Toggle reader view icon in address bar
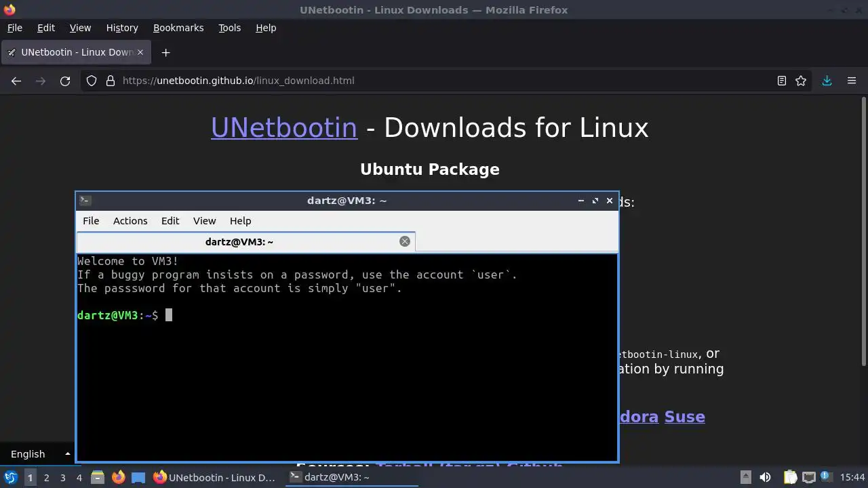Viewport: 868px width, 488px height. point(782,81)
